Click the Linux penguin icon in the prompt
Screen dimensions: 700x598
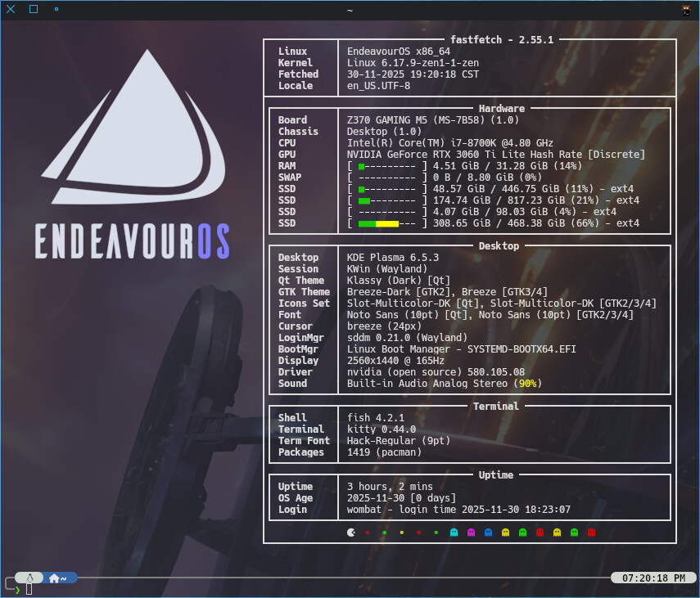tap(29, 578)
